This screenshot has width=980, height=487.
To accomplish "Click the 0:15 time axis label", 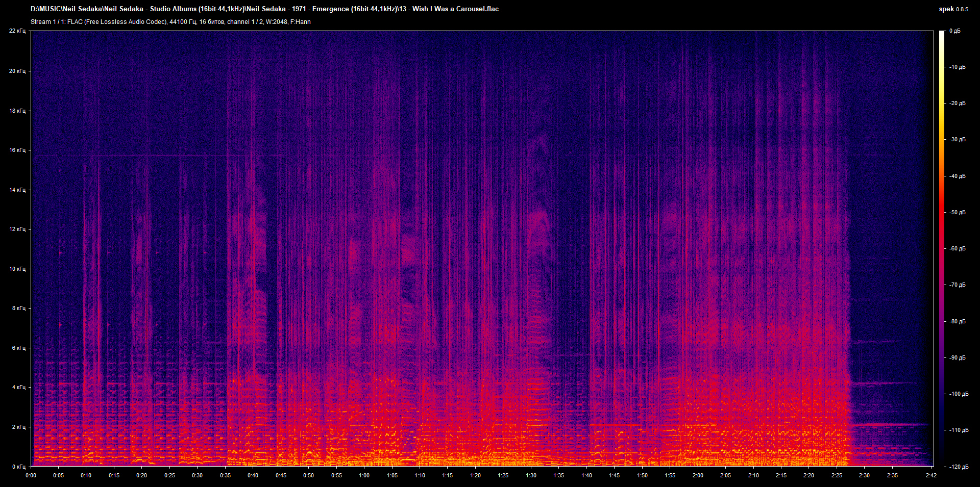I will tap(114, 476).
